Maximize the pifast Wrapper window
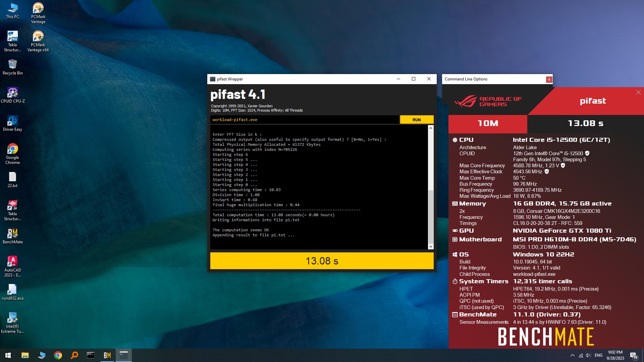This screenshot has height=362, width=644. [x=414, y=79]
